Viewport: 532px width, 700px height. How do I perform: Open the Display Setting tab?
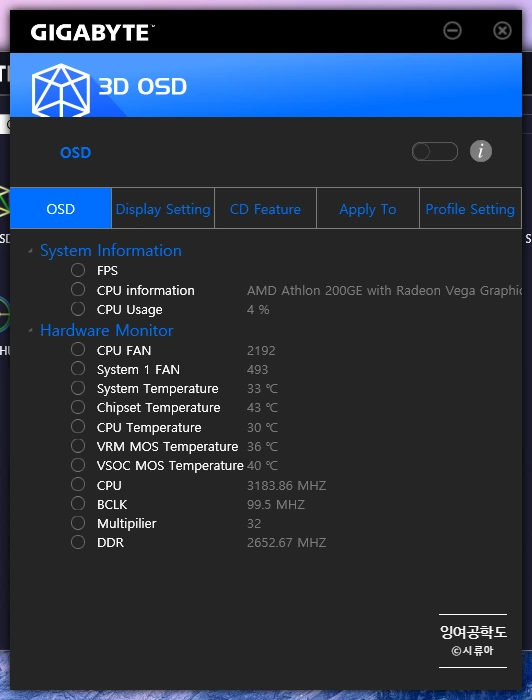pyautogui.click(x=163, y=208)
